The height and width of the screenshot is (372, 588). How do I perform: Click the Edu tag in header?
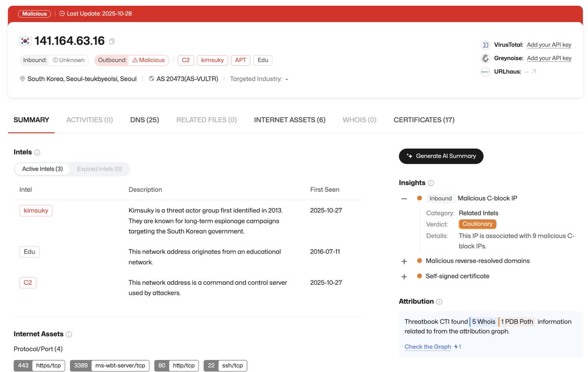pos(263,60)
